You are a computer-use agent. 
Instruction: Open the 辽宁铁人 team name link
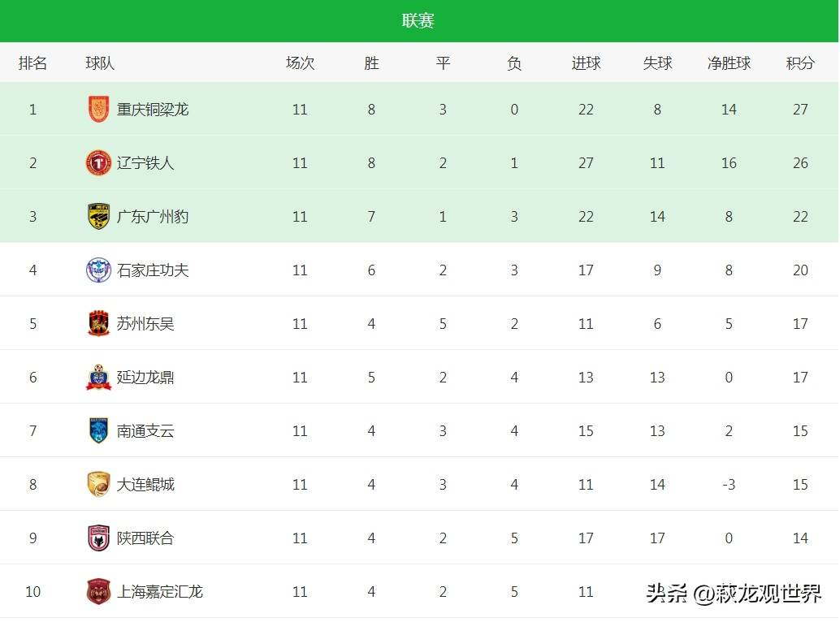pos(145,162)
